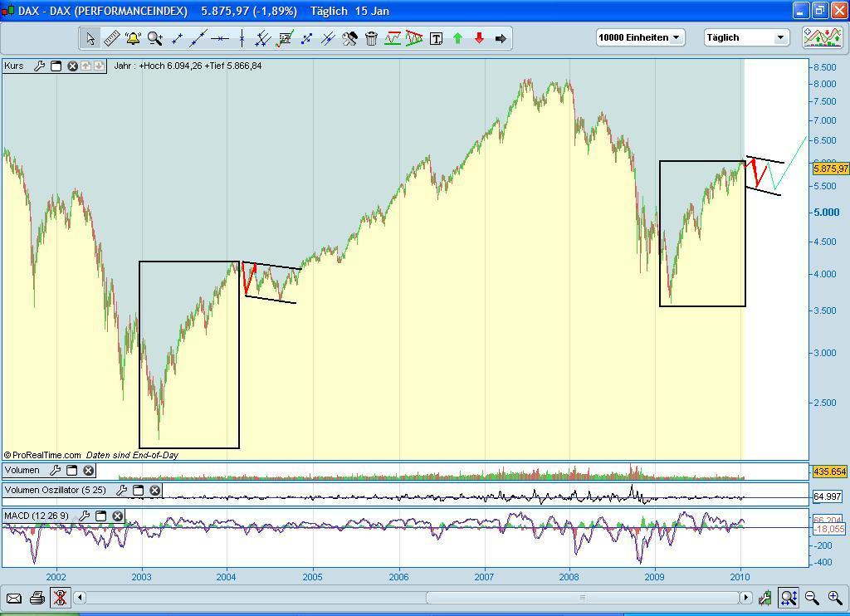Activate the zoom magnifier tool
The width and height of the screenshot is (850, 616).
154,38
